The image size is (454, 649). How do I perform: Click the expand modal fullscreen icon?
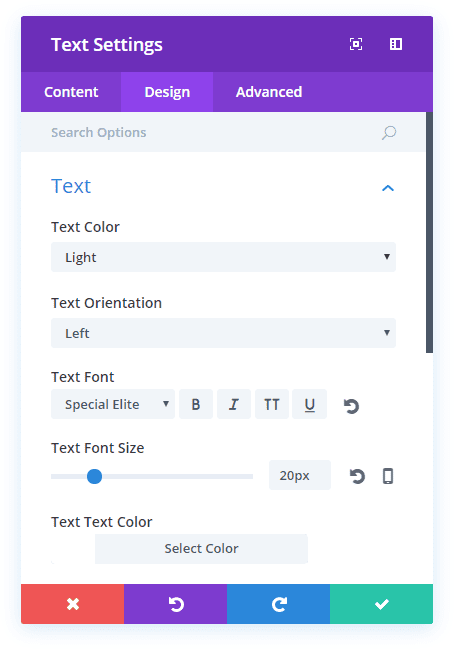coord(356,44)
